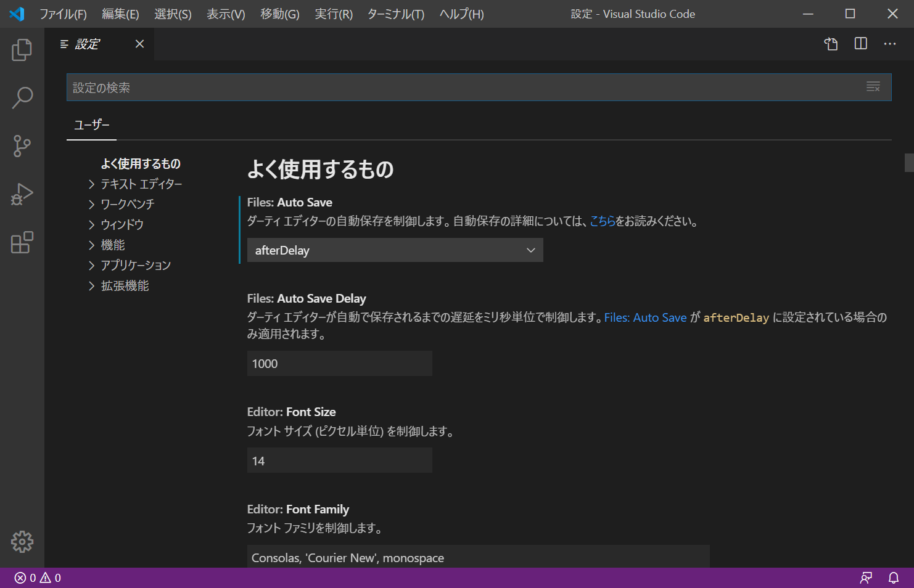Click the Open Settings (JSON) icon

(831, 44)
